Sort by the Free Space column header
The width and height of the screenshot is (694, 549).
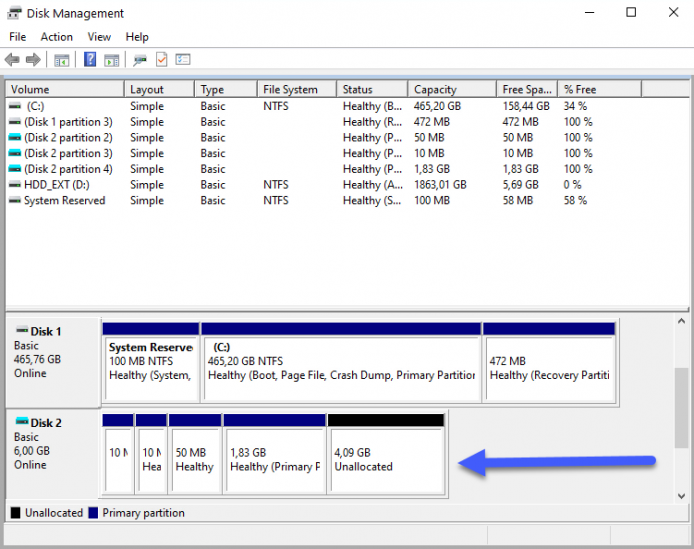click(527, 89)
